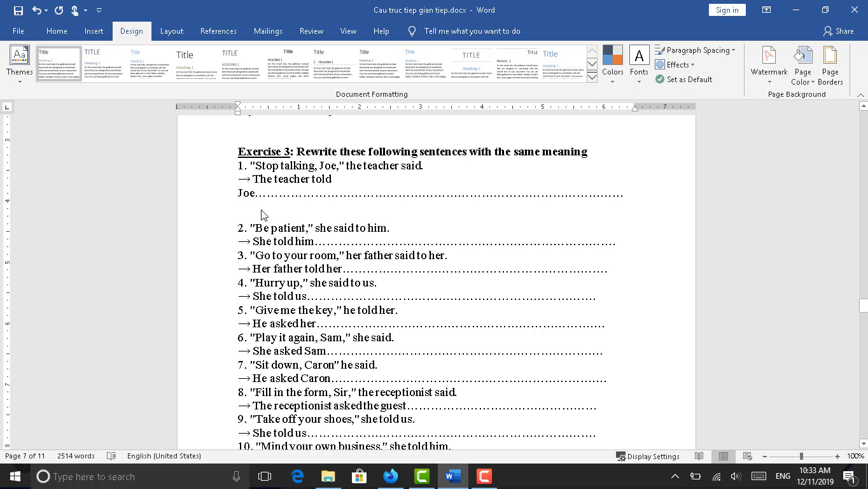Screen dimensions: 868x489
Task: Expand the document formatting gallery more arrow
Action: pyautogui.click(x=592, y=78)
